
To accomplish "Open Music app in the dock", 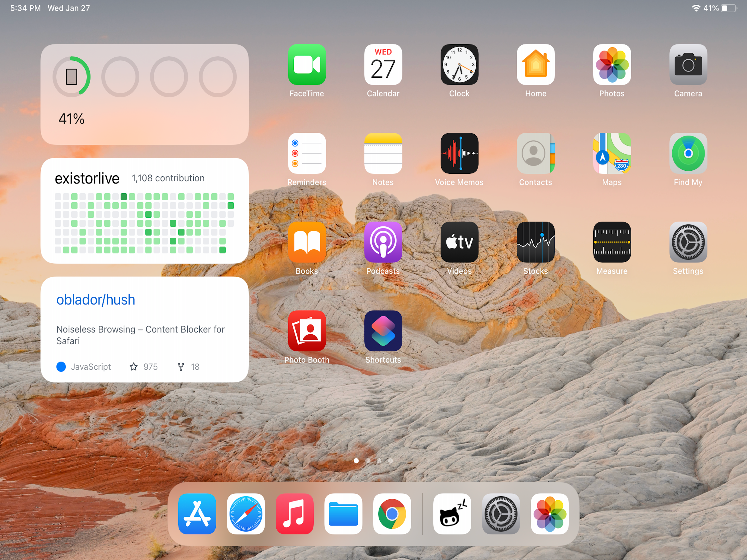I will tap(294, 514).
